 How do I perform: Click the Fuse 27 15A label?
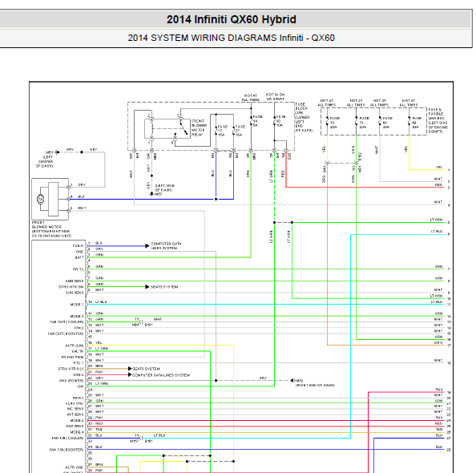click(240, 131)
